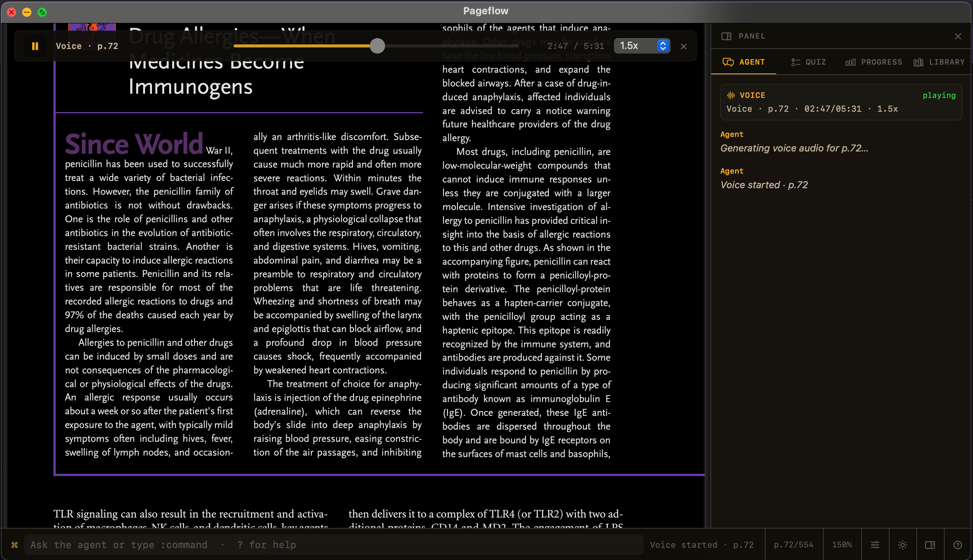Open the Progress tab
This screenshot has width=973, height=560.
[873, 62]
